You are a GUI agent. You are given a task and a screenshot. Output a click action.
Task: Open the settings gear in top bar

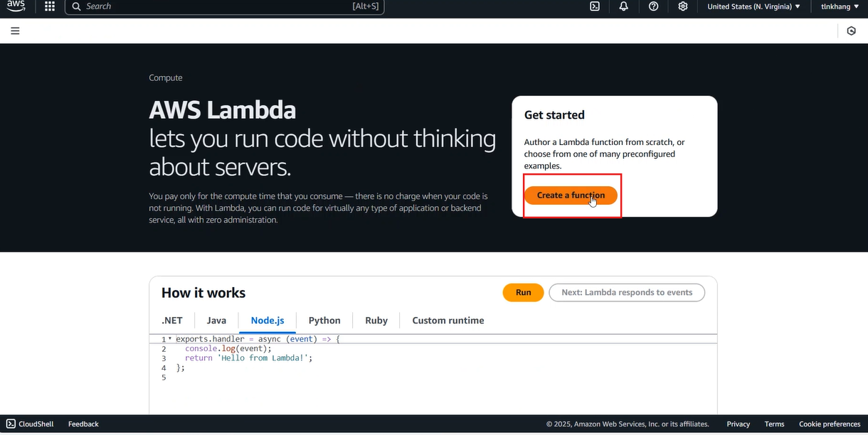(683, 6)
